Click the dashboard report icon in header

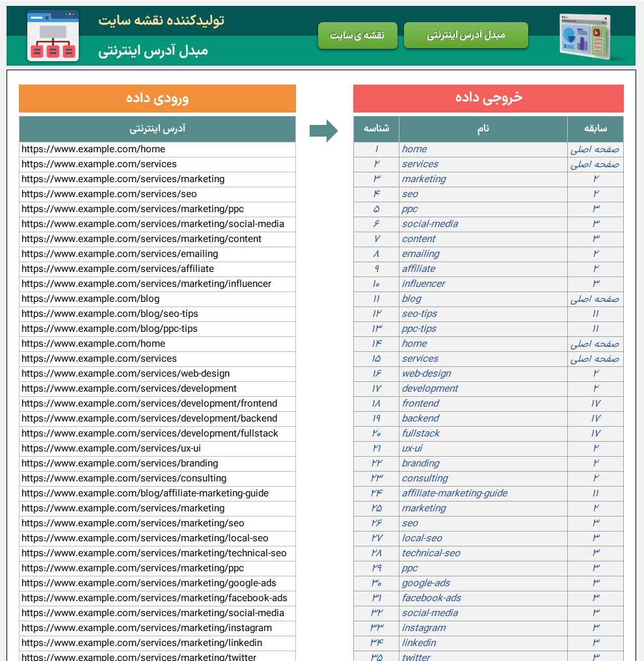586,36
